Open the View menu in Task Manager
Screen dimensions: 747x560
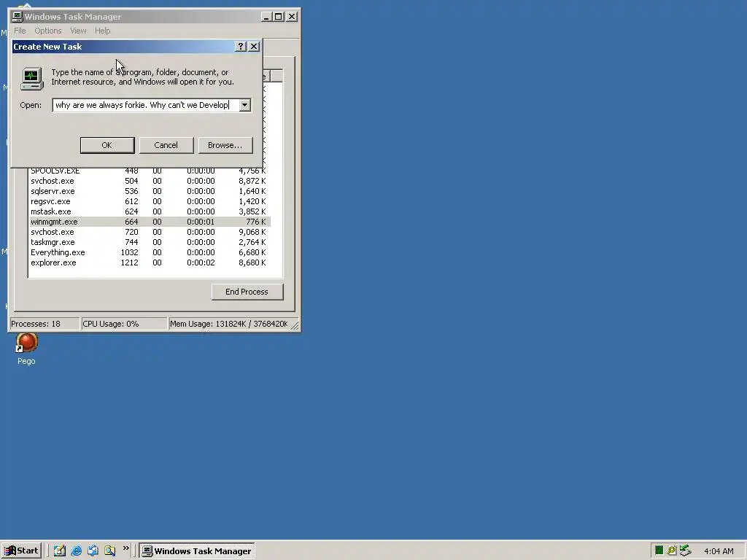pyautogui.click(x=78, y=31)
